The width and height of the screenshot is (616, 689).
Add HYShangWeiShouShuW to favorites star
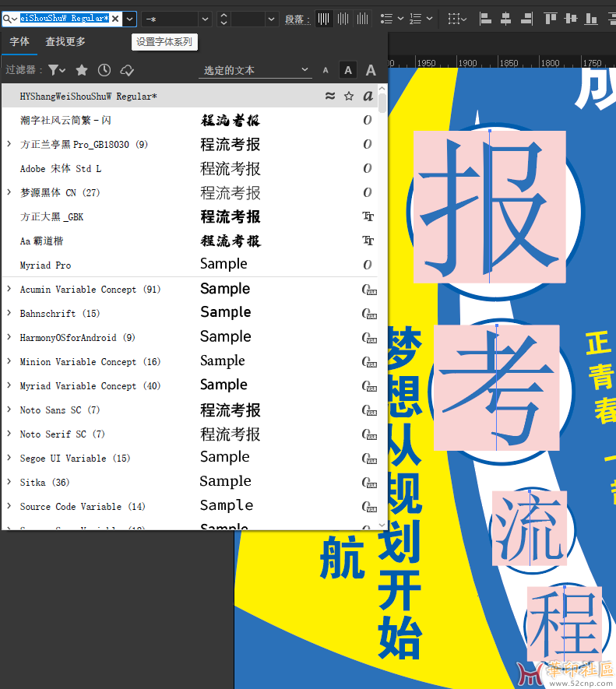[349, 96]
